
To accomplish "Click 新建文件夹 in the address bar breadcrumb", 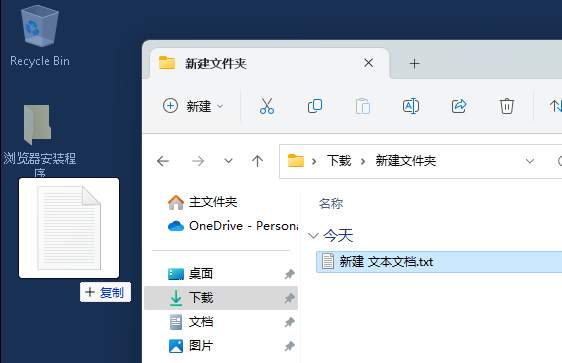I will pos(406,161).
